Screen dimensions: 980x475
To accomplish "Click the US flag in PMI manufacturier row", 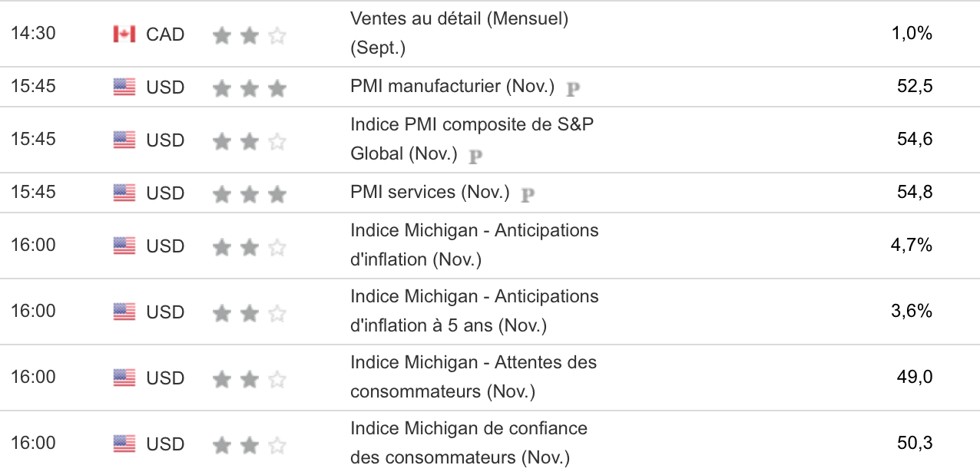I will [124, 87].
